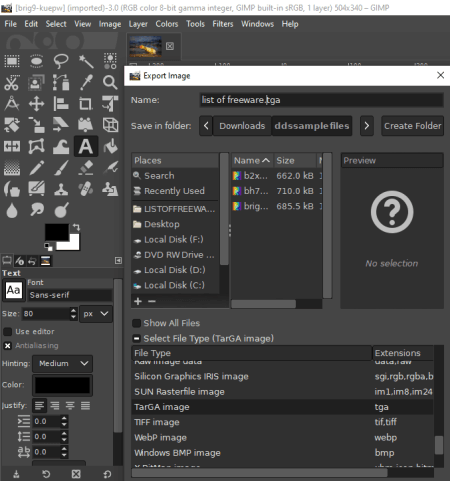Image resolution: width=450 pixels, height=481 pixels.
Task: Select the Zoom magnifier tool
Action: point(110,83)
